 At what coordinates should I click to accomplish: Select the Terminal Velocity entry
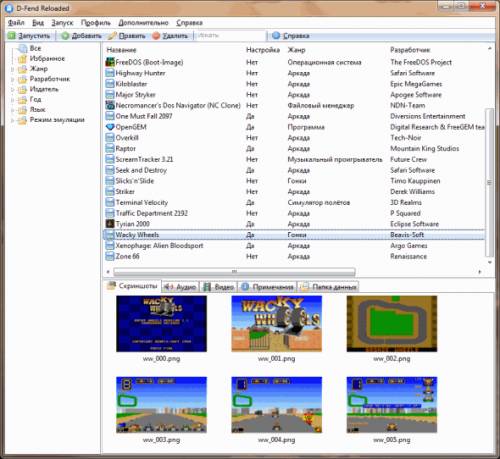coord(294,202)
